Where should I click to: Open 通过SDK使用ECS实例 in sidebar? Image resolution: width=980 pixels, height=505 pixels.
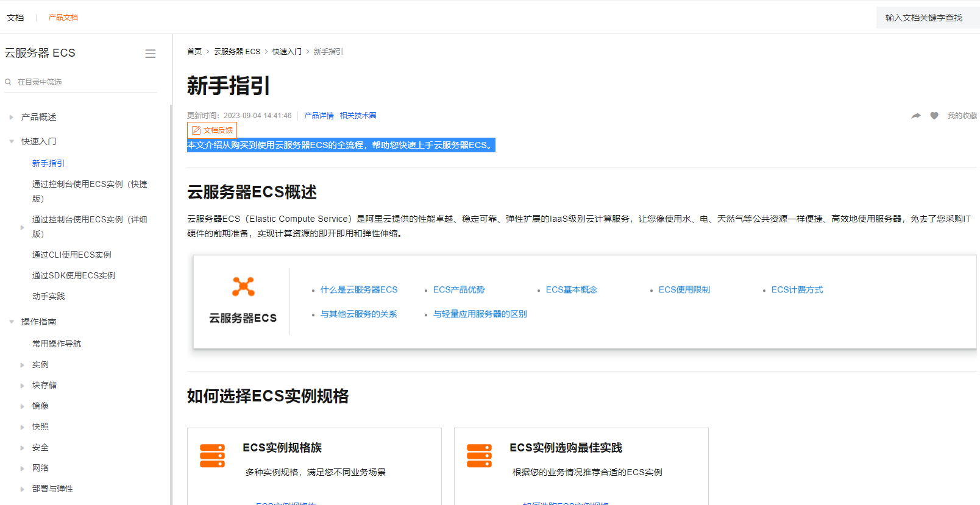tap(74, 275)
